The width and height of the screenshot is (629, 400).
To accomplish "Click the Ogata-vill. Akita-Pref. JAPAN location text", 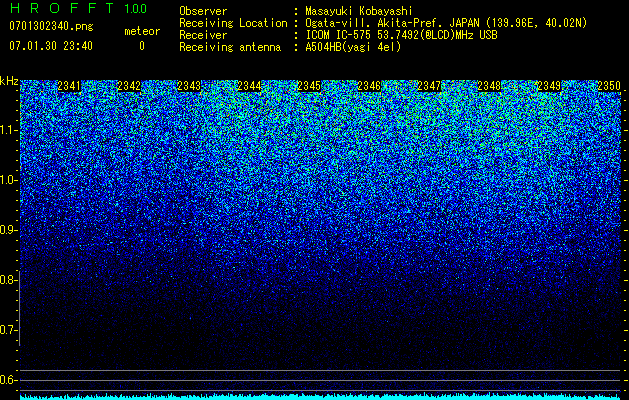I will 446,23.
